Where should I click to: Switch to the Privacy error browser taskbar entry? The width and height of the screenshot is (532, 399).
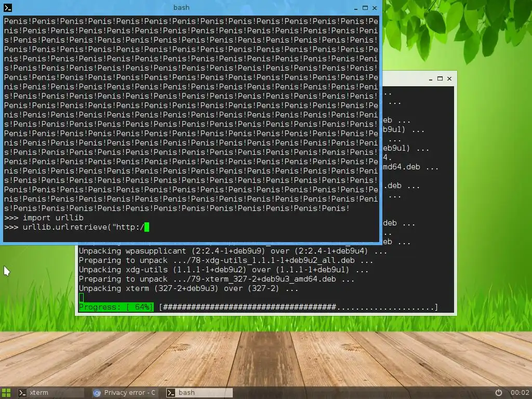tap(125, 393)
